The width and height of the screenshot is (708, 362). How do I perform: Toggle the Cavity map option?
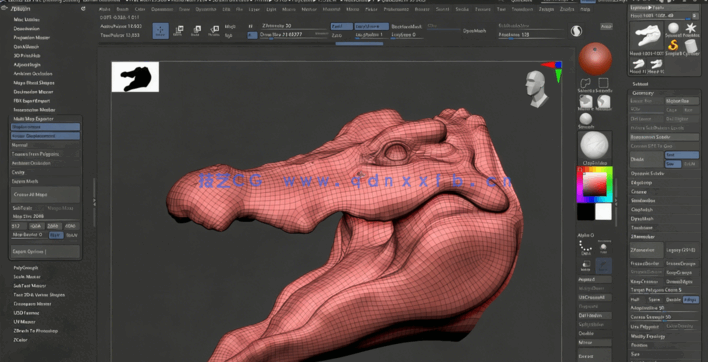tap(46, 172)
